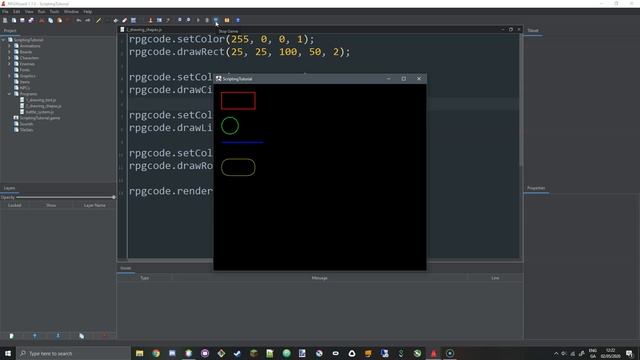The height and width of the screenshot is (360, 640).
Task: Click the move layer down arrow icon
Action: pos(58,336)
